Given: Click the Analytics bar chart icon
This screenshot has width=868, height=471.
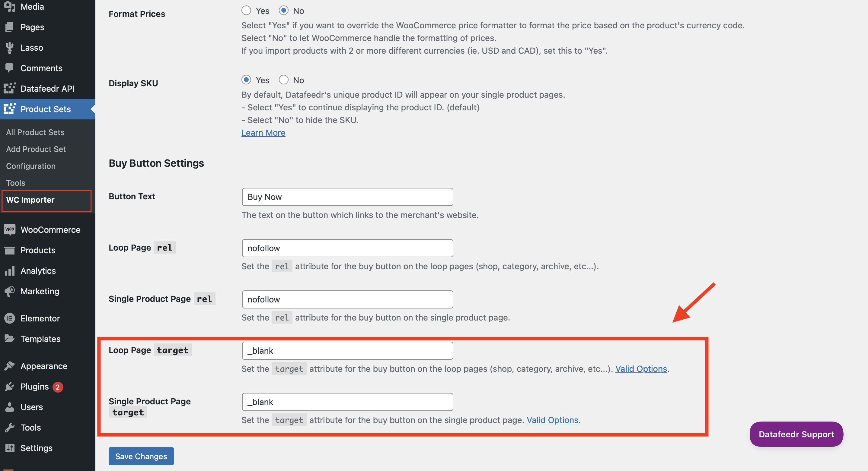Looking at the screenshot, I should [10, 271].
